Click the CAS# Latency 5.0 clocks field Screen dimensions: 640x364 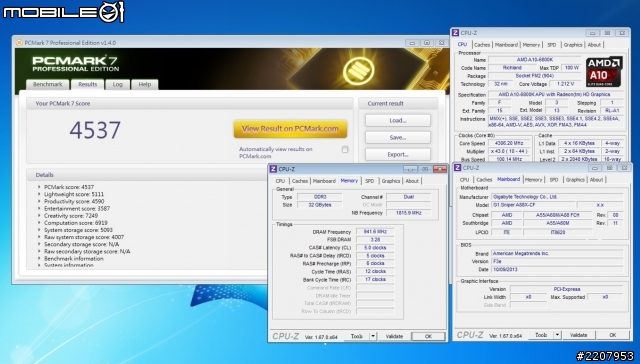375,248
